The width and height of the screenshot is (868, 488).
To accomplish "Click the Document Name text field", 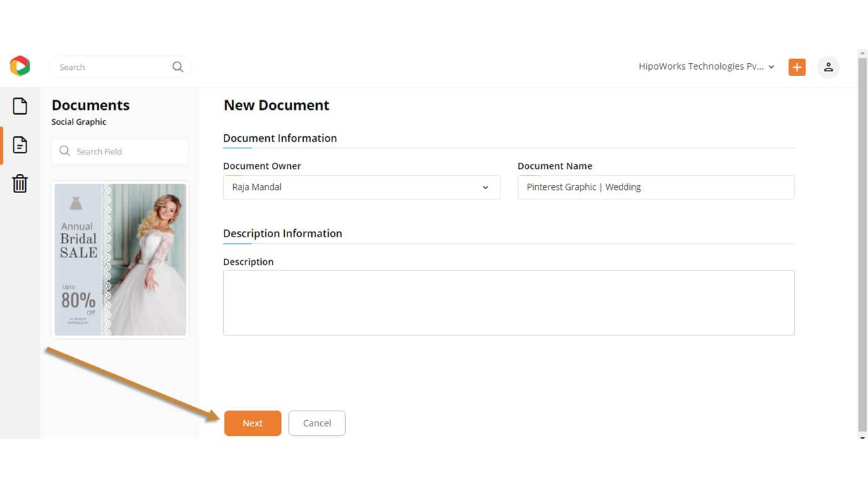I will pyautogui.click(x=655, y=187).
